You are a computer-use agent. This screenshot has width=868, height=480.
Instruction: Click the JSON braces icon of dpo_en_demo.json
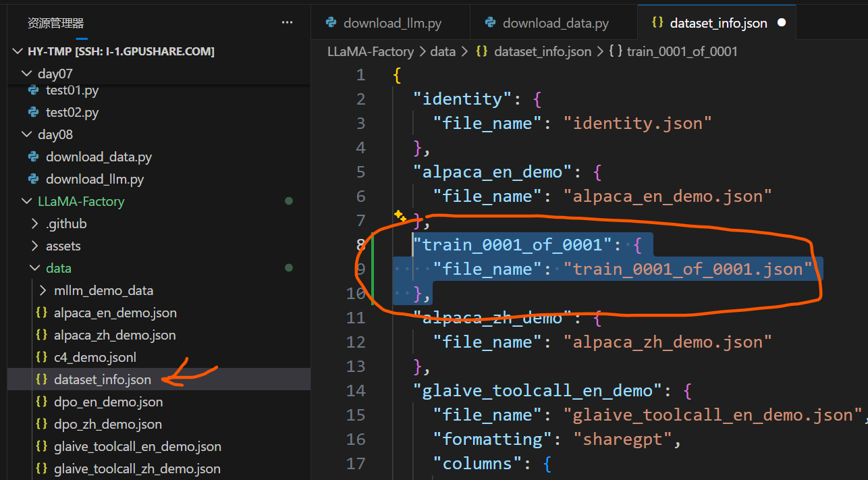click(41, 402)
